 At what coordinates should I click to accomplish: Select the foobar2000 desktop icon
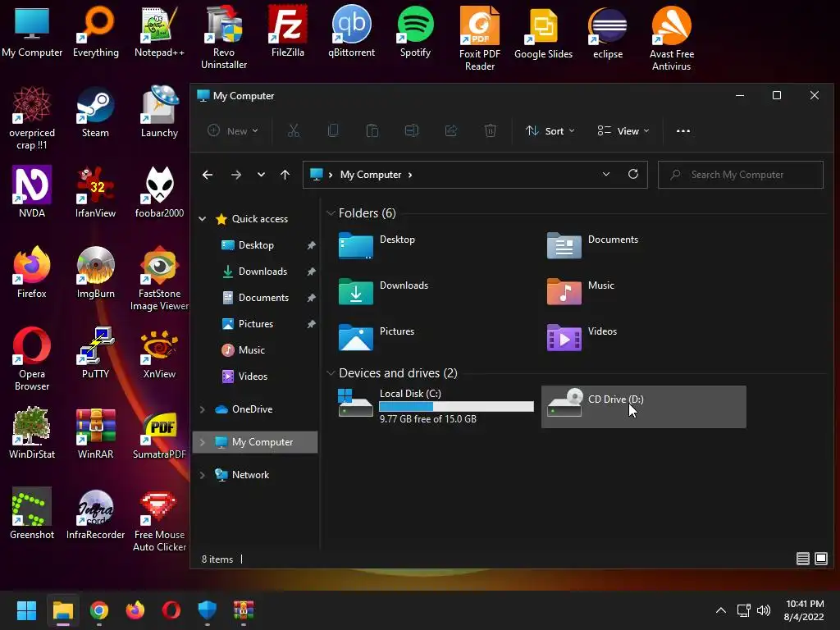(x=159, y=192)
